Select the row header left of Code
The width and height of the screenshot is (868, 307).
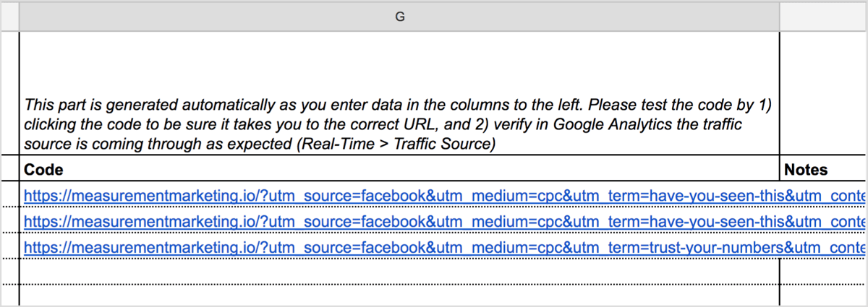(x=10, y=169)
